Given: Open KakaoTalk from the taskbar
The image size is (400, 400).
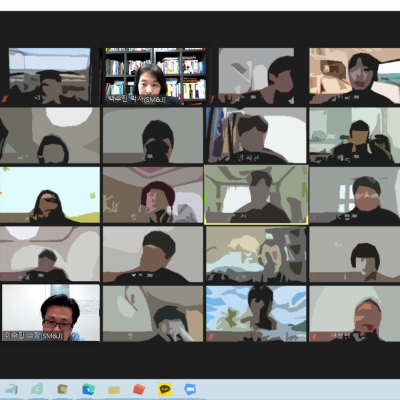Looking at the screenshot, I should 165,389.
